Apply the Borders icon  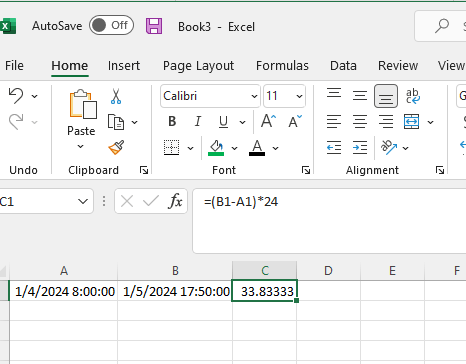click(171, 147)
